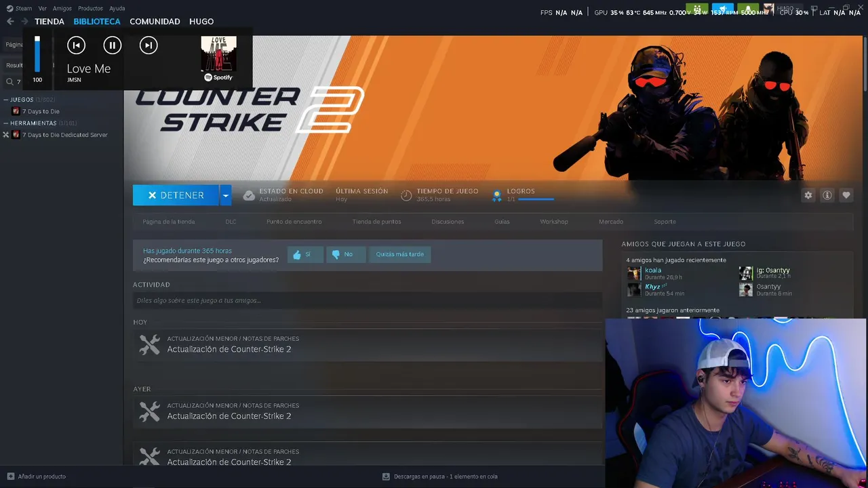
Task: Click the plus icon beside Añadir un producto
Action: [10, 476]
